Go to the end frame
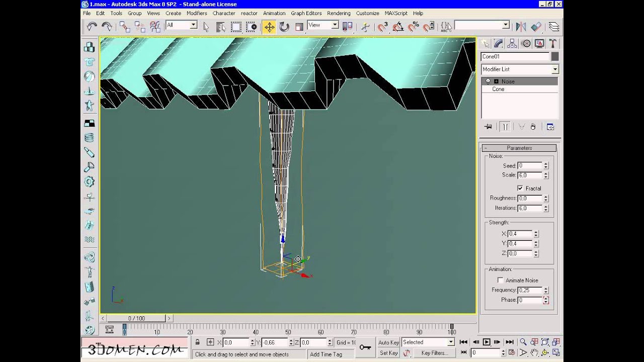 tap(509, 342)
